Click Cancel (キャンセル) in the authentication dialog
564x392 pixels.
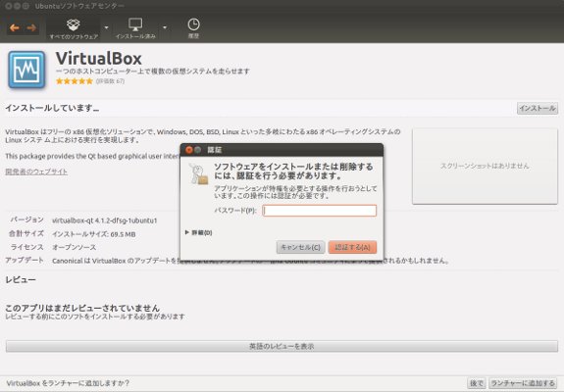pos(300,247)
